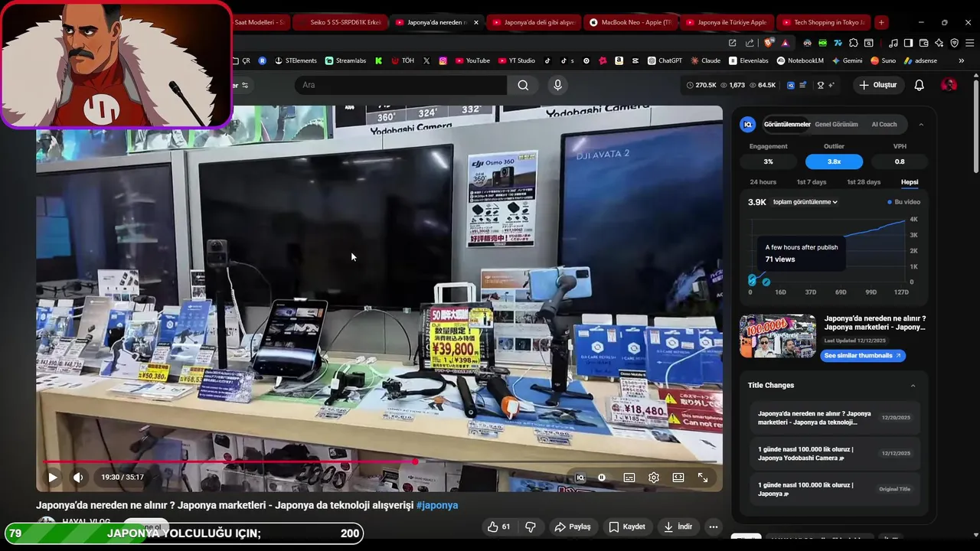Click the search magnifier button
Image resolution: width=980 pixels, height=551 pixels.
(523, 85)
